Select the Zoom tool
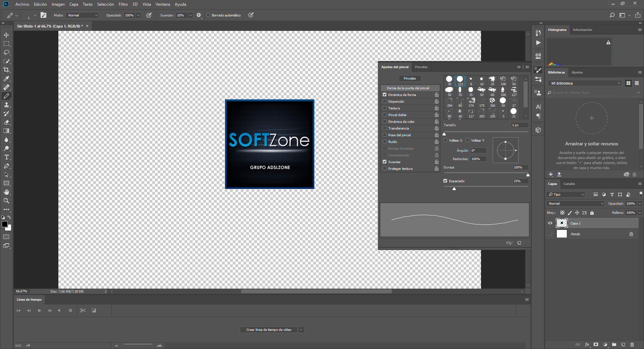This screenshot has height=349, width=644. (x=6, y=201)
